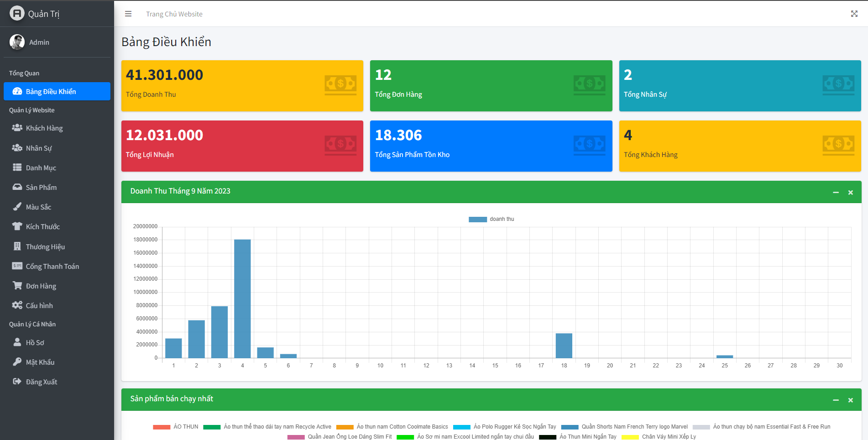Click the Bảng Điều Khiển dashboard icon

pos(17,91)
